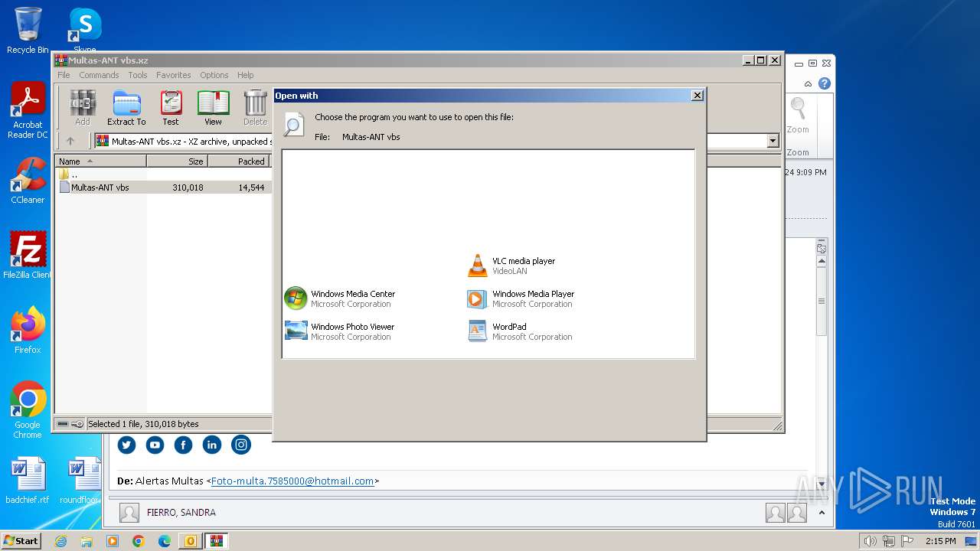Open Windows Explorer from taskbar

pos(87,541)
